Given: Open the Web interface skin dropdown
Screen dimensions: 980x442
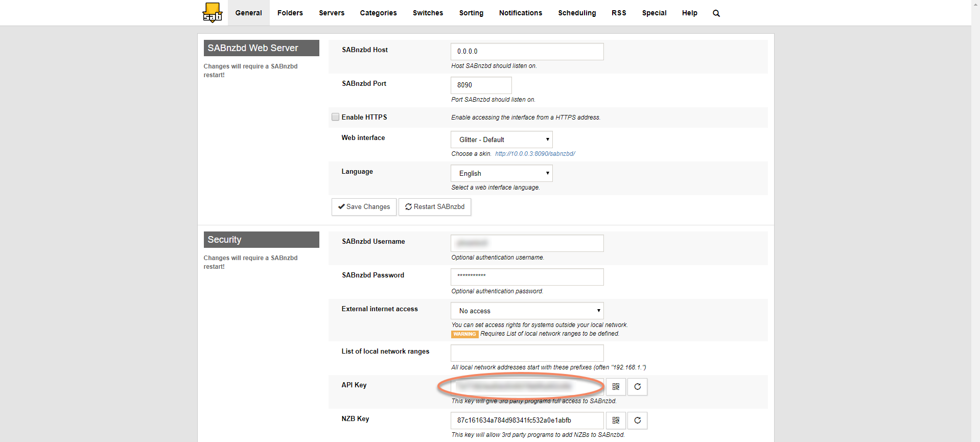Looking at the screenshot, I should point(502,139).
